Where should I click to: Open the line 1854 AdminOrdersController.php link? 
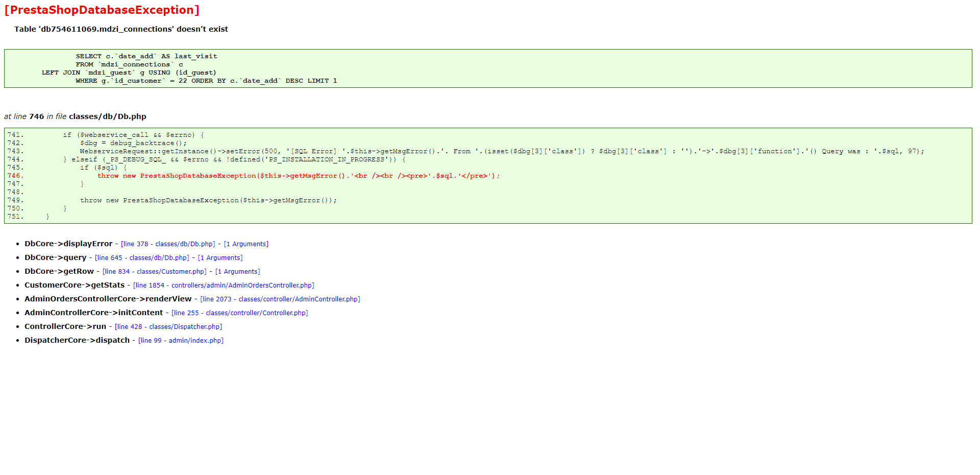coord(224,286)
